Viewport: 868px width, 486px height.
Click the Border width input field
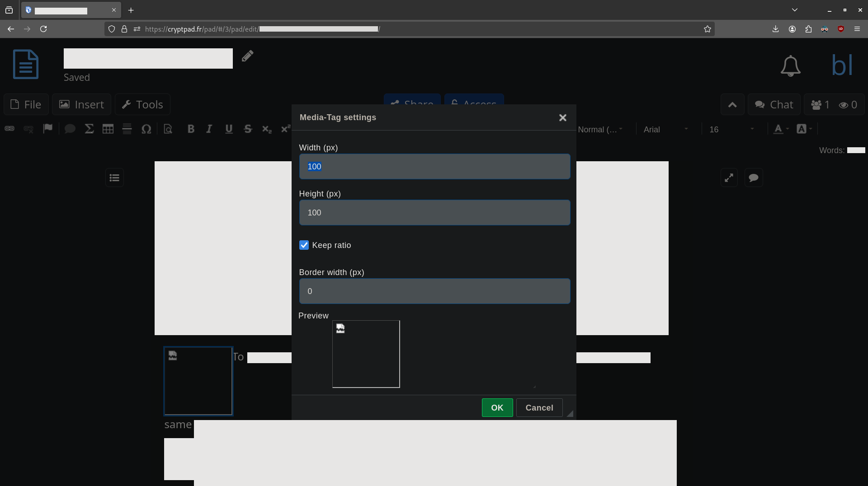(x=434, y=291)
